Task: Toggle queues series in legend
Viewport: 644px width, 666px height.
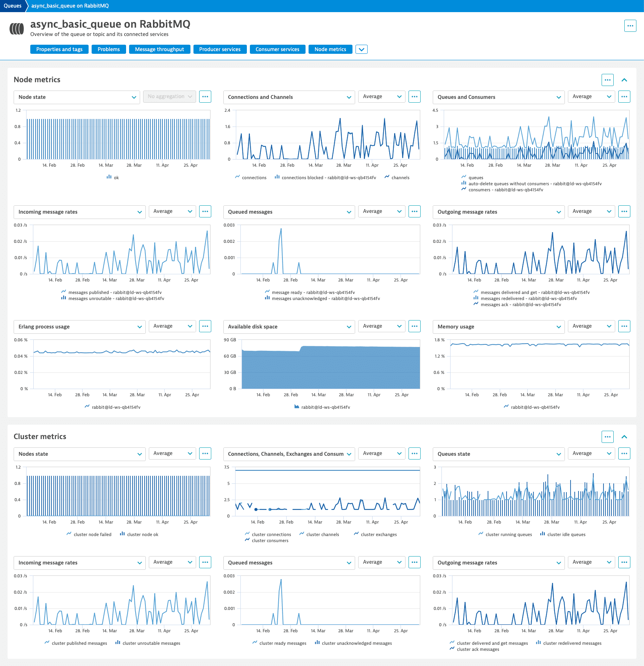Action: [x=472, y=177]
